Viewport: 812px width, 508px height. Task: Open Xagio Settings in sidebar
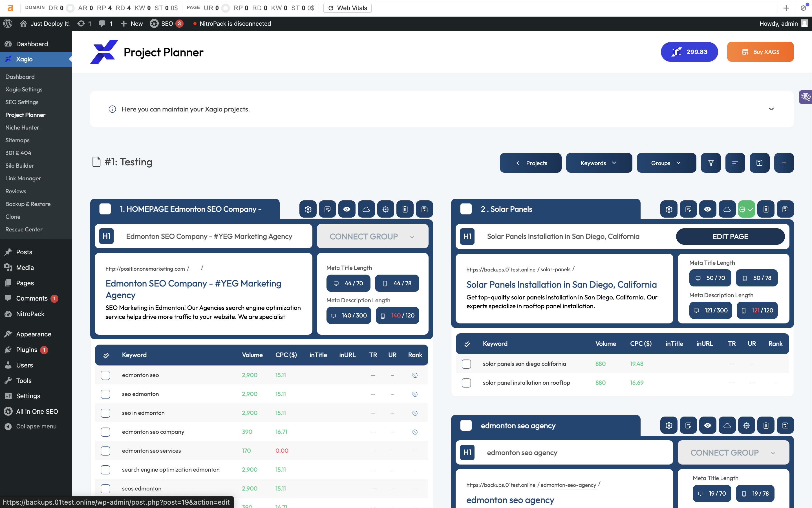[x=24, y=89]
